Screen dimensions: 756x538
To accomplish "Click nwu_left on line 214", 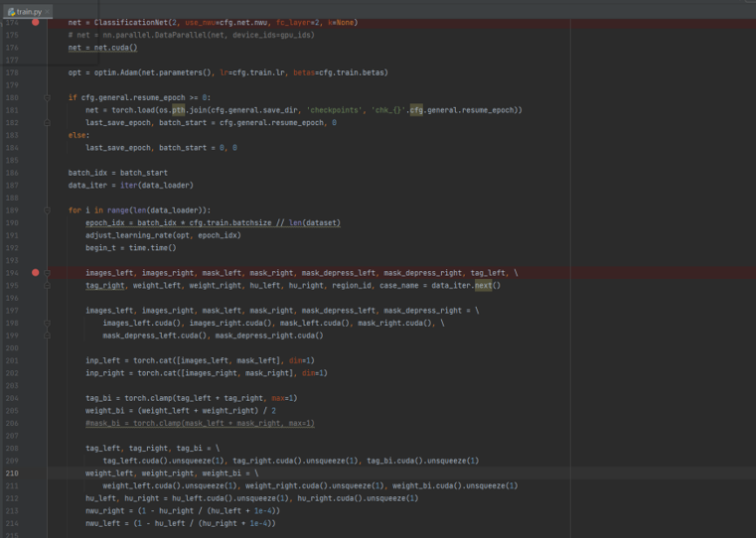I will (x=102, y=523).
